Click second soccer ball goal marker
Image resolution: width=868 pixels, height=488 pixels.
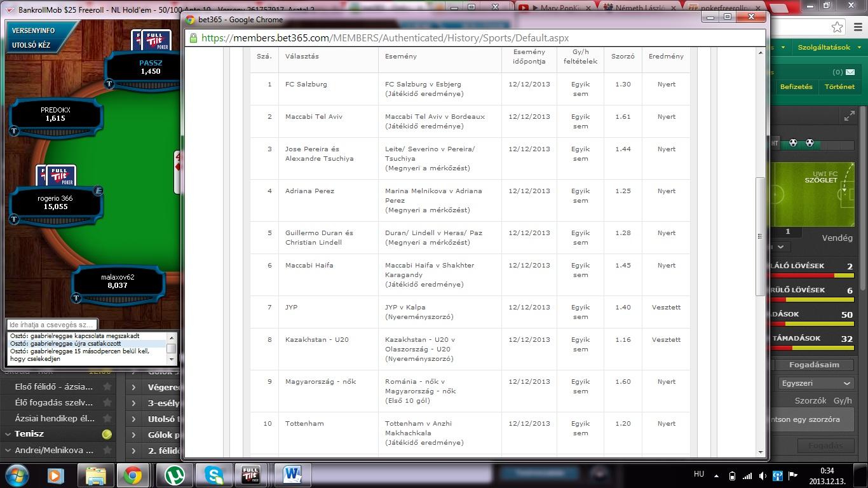(x=809, y=143)
